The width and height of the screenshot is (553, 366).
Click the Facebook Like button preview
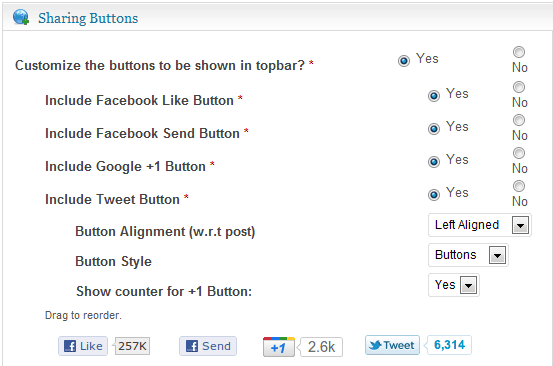click(83, 346)
